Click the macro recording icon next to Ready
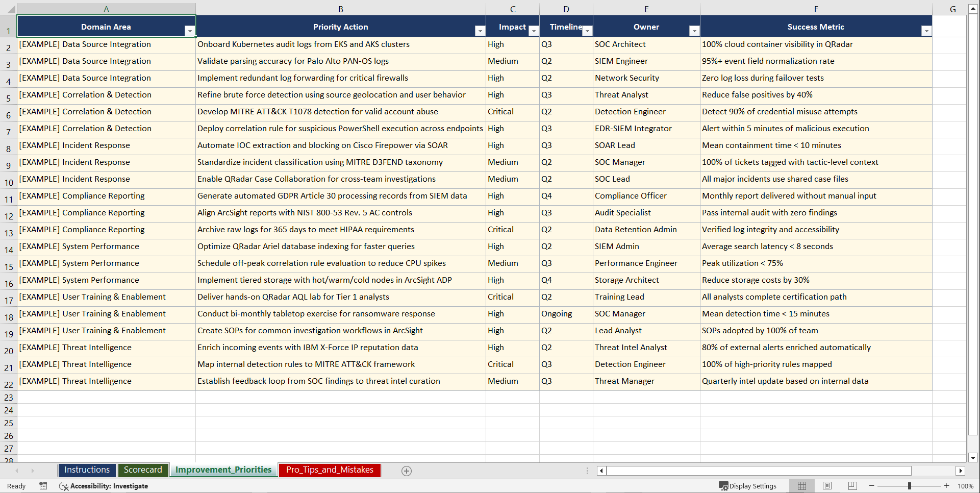Screen dimensions: 980x493 [43, 486]
